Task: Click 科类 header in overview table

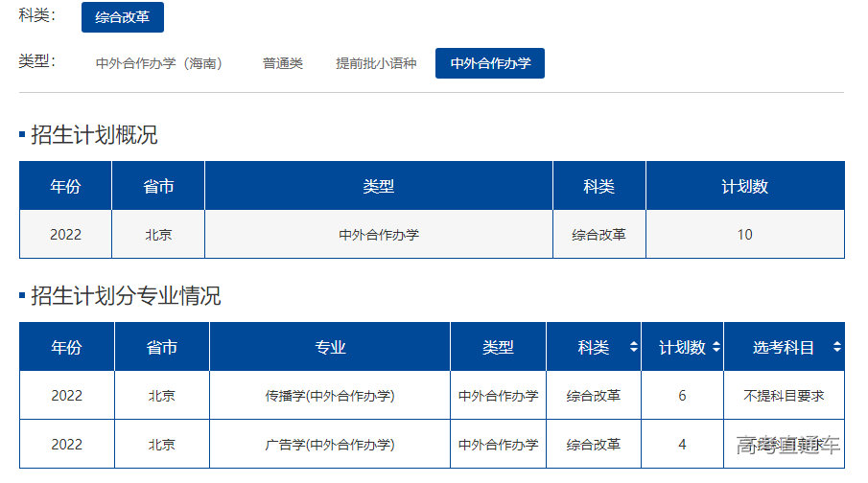Action: point(598,186)
